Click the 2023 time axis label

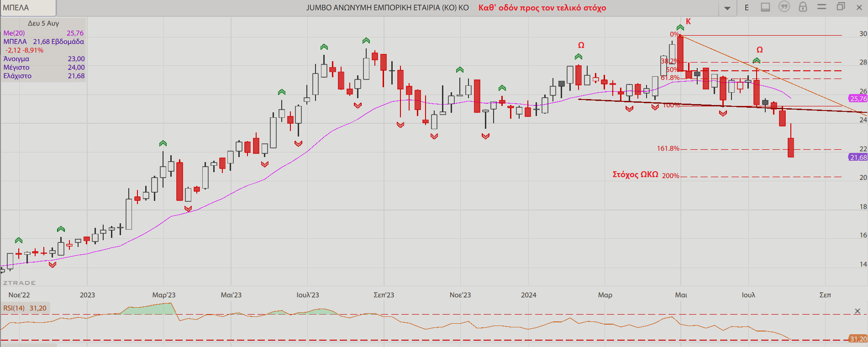(x=87, y=295)
